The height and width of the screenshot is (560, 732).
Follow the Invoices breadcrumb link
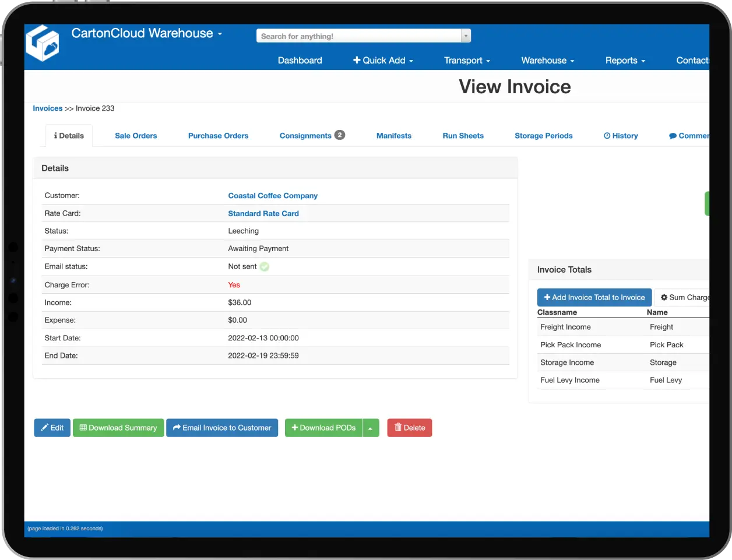pos(47,108)
